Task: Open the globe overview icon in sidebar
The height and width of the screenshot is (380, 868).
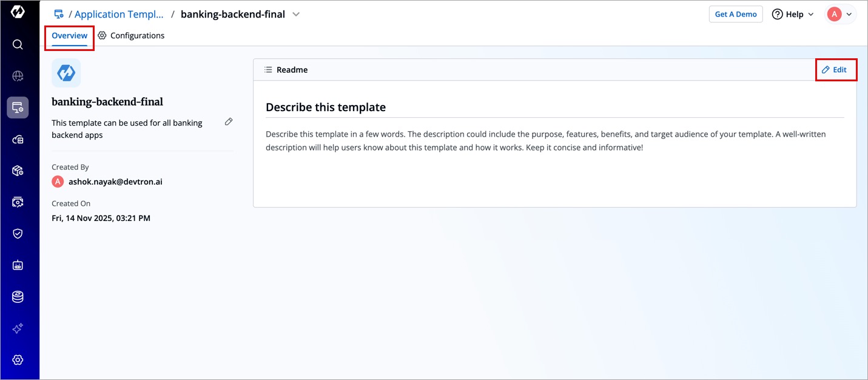Action: [18, 76]
